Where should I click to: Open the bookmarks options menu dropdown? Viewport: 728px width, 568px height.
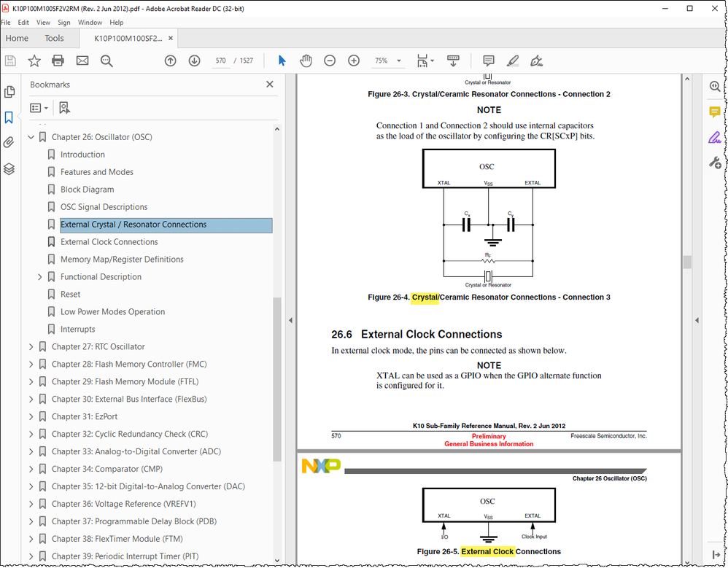pos(39,108)
